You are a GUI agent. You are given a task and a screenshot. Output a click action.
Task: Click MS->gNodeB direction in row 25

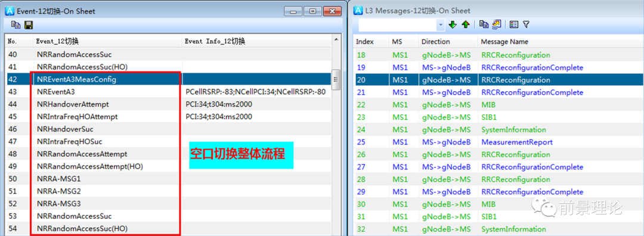pos(446,142)
